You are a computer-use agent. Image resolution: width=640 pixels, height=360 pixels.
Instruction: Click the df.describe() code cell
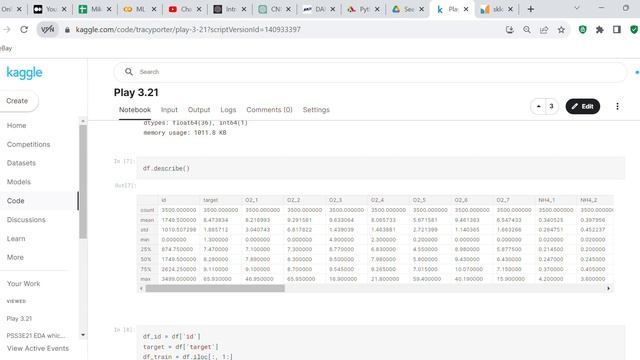(381, 168)
